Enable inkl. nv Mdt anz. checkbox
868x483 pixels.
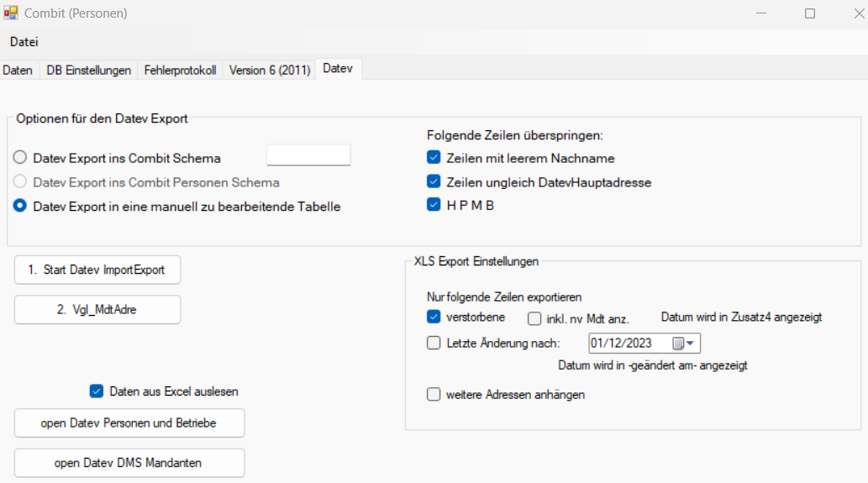click(x=534, y=318)
